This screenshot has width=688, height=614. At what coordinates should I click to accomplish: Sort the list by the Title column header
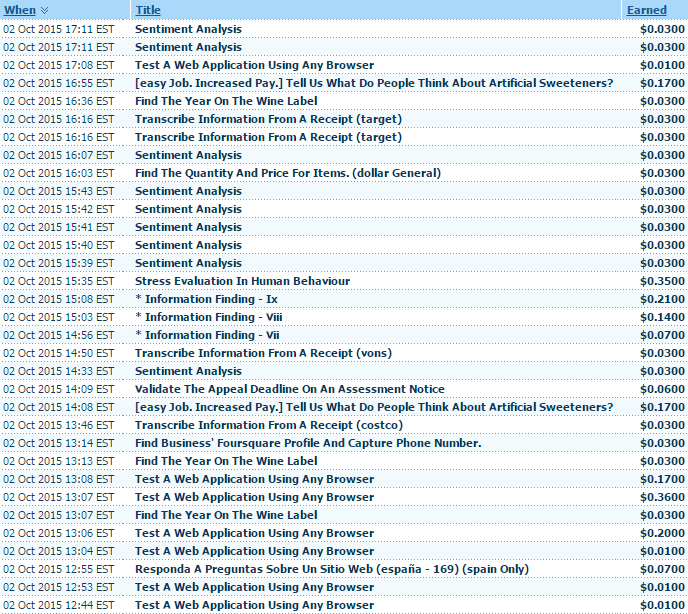[x=148, y=10]
